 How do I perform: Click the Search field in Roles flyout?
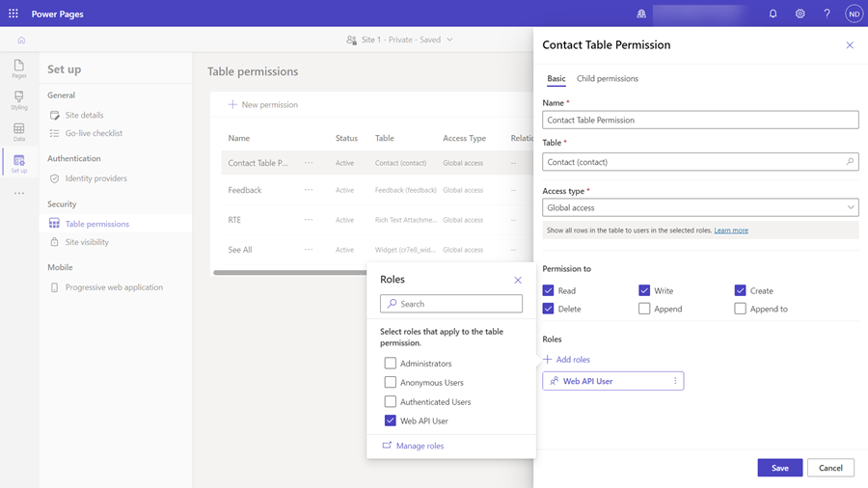pyautogui.click(x=451, y=304)
